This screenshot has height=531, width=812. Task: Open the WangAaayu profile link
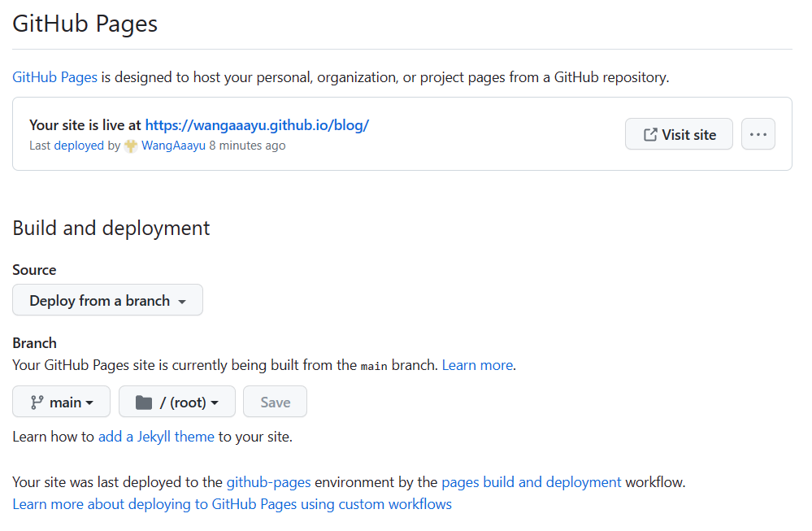(x=173, y=146)
